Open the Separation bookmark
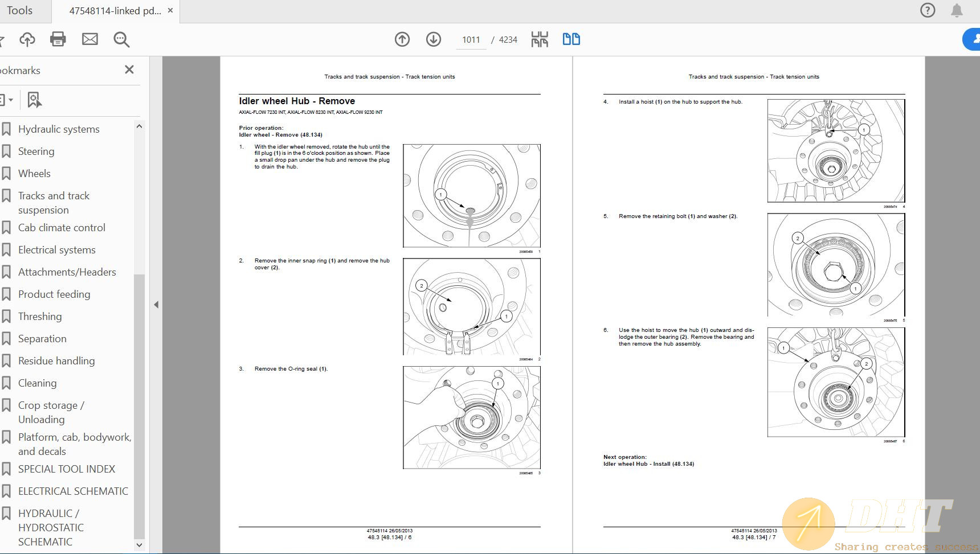The image size is (980, 554). tap(42, 339)
